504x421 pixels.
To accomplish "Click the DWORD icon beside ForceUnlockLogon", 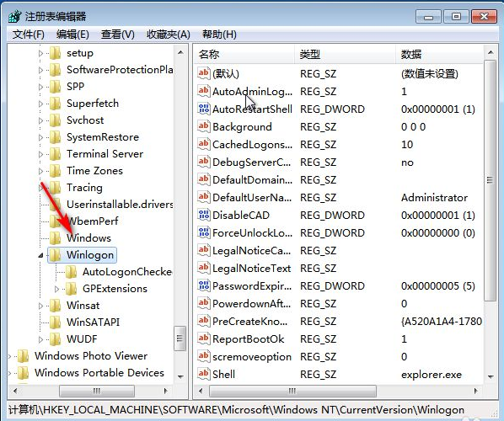I will tap(204, 232).
